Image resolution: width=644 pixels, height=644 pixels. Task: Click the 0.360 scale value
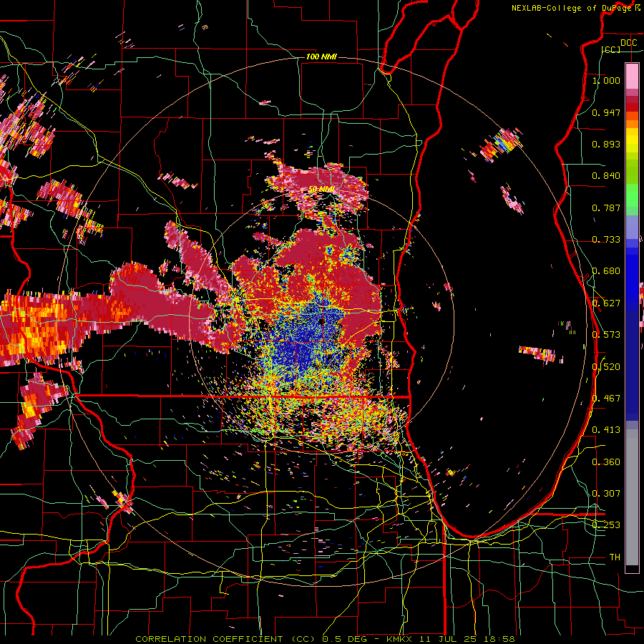coord(606,462)
